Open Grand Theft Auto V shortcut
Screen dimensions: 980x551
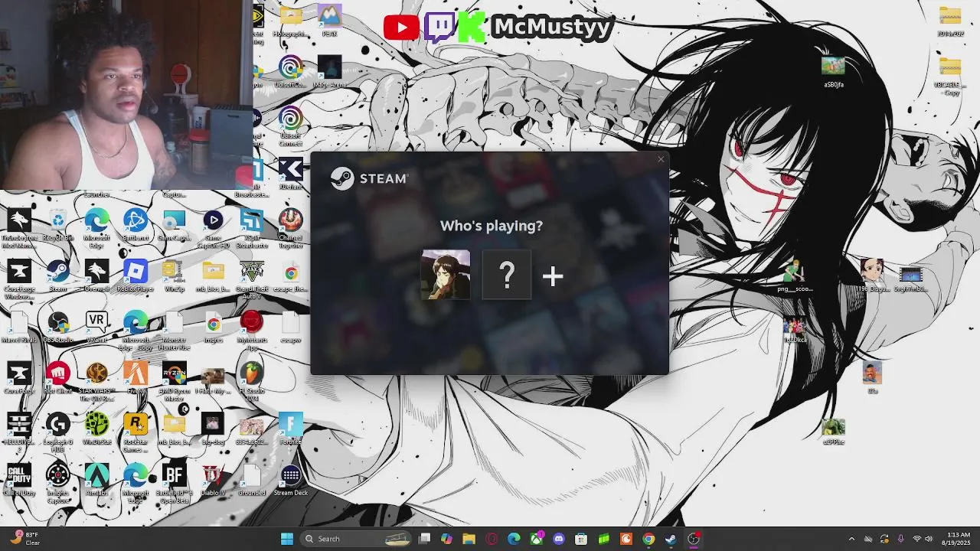(252, 280)
